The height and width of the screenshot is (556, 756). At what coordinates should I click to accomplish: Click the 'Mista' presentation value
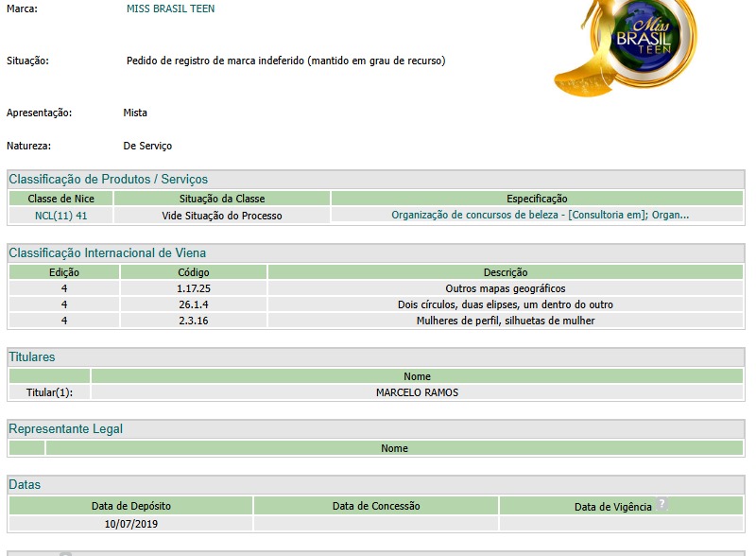point(135,113)
